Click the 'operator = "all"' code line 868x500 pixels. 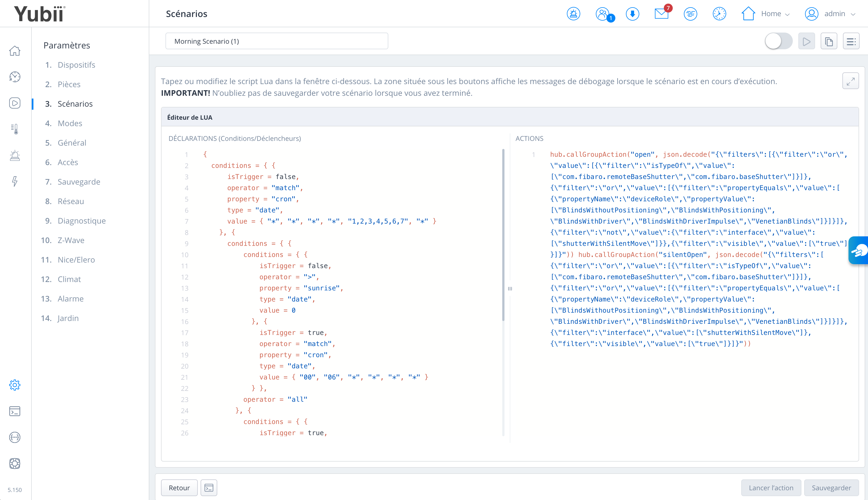click(275, 399)
